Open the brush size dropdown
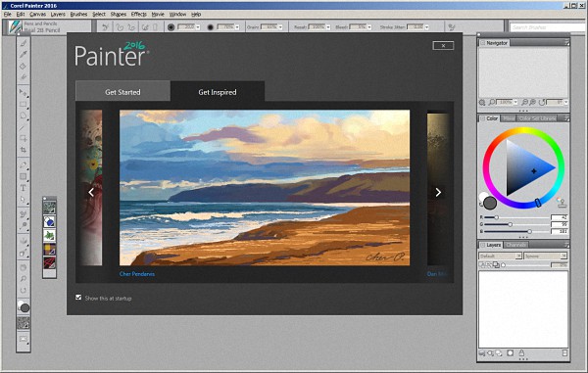The height and width of the screenshot is (373, 588). point(198,27)
